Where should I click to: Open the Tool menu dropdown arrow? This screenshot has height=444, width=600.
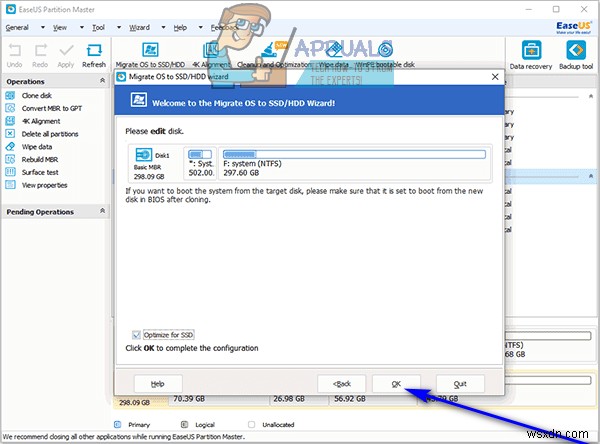[x=119, y=28]
